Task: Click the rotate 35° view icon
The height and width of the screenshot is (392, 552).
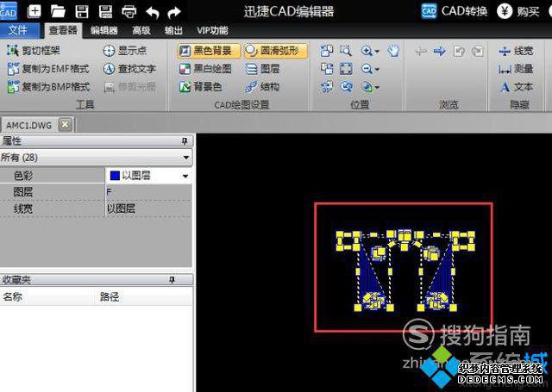Action: (x=327, y=86)
